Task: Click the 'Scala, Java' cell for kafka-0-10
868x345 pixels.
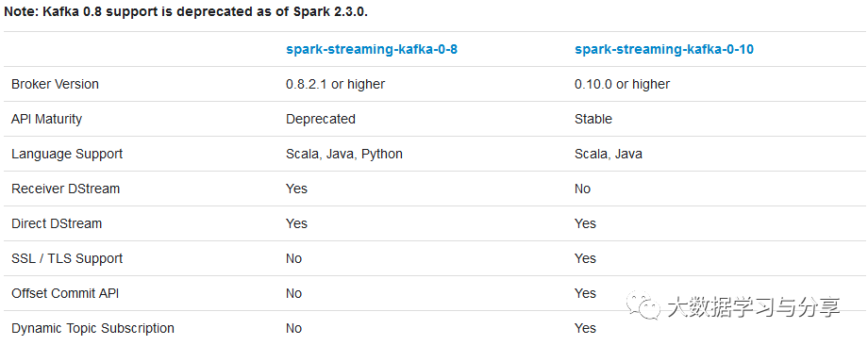Action: click(609, 154)
